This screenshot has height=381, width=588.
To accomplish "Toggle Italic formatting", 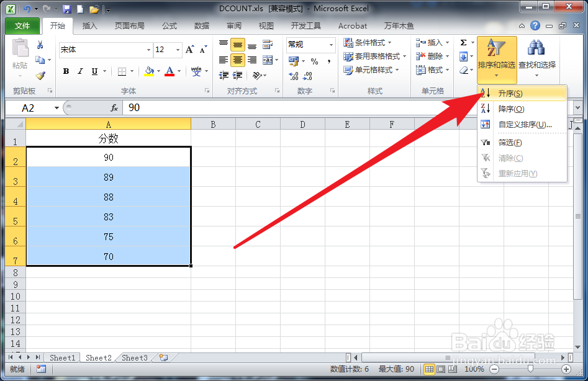I will pyautogui.click(x=80, y=71).
